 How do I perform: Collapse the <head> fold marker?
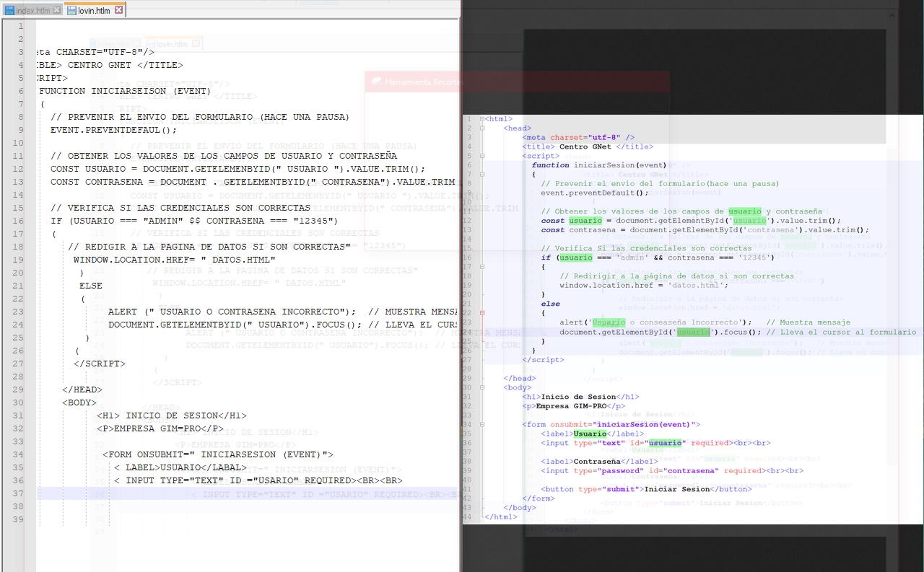click(x=481, y=128)
